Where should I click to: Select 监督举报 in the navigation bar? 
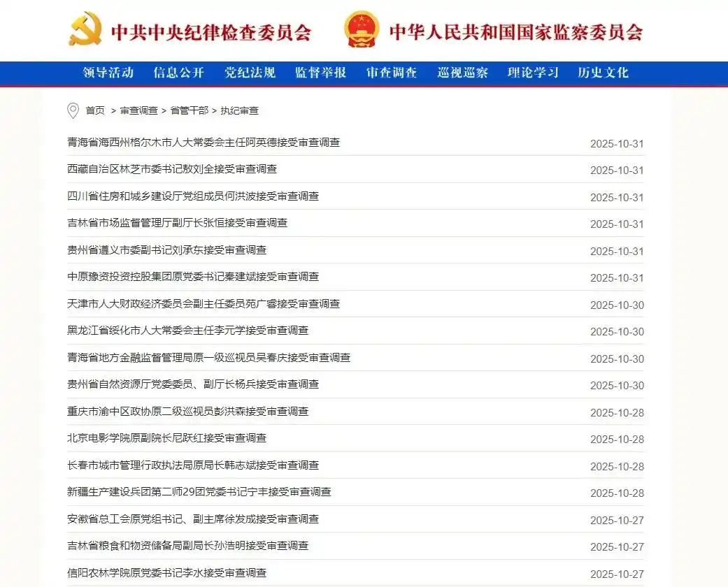click(x=320, y=73)
